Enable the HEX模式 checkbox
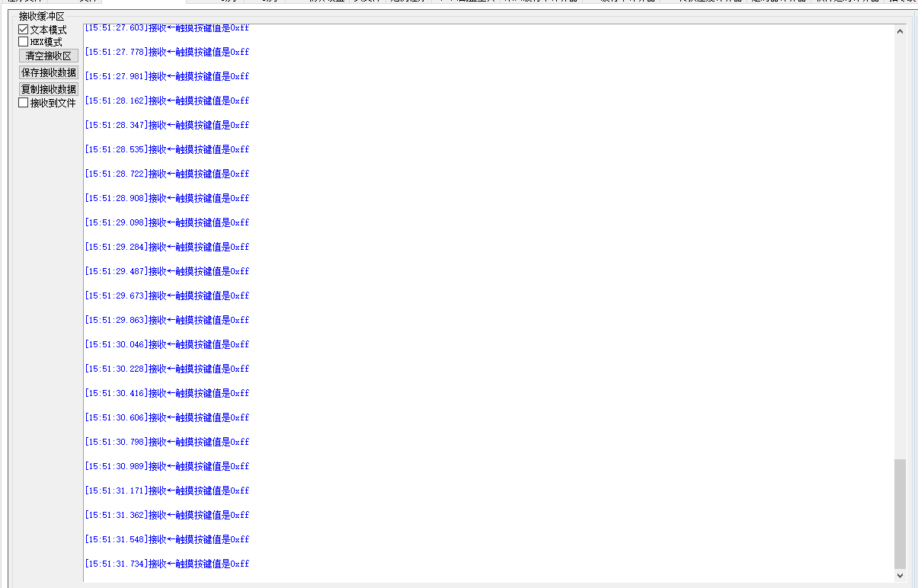The height and width of the screenshot is (588, 918). tap(24, 42)
